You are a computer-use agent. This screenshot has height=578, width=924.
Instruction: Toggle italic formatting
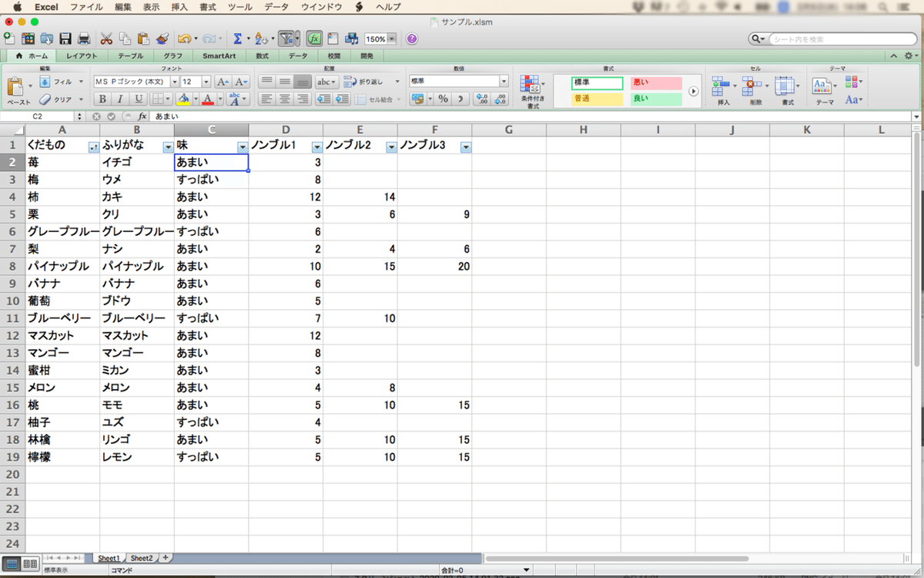click(120, 99)
